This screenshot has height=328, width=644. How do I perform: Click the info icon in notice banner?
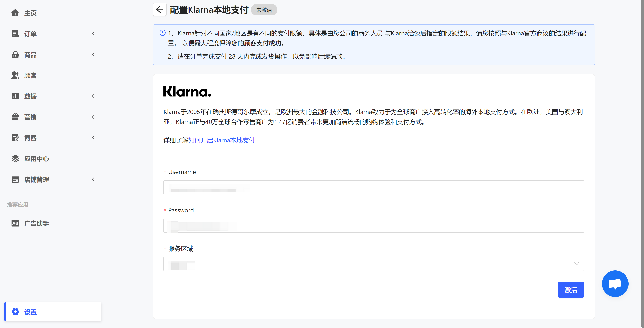click(x=162, y=33)
